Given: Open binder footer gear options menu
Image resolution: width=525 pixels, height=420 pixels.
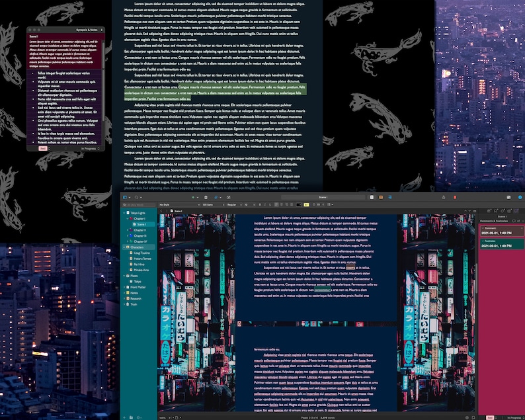Looking at the screenshot, I should [x=139, y=417].
